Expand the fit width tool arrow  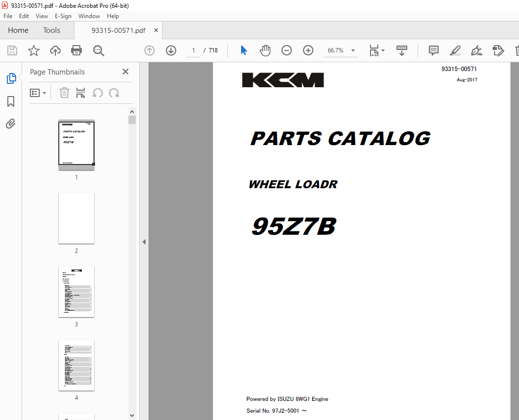click(383, 50)
